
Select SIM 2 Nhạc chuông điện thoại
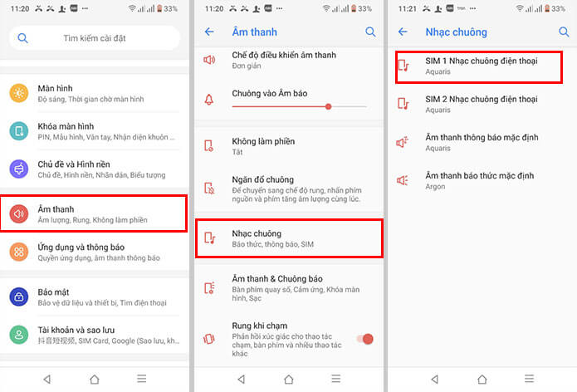(x=482, y=104)
